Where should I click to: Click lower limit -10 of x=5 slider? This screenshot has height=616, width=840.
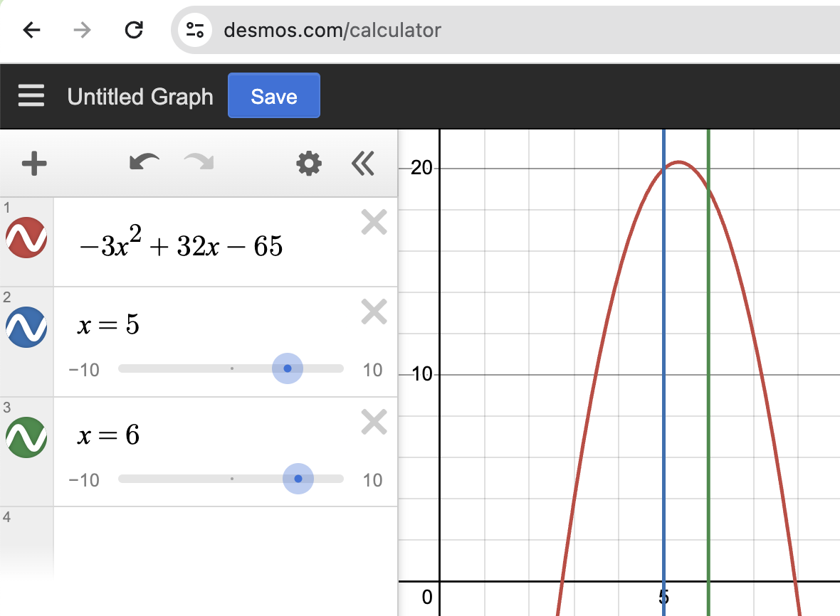point(84,370)
